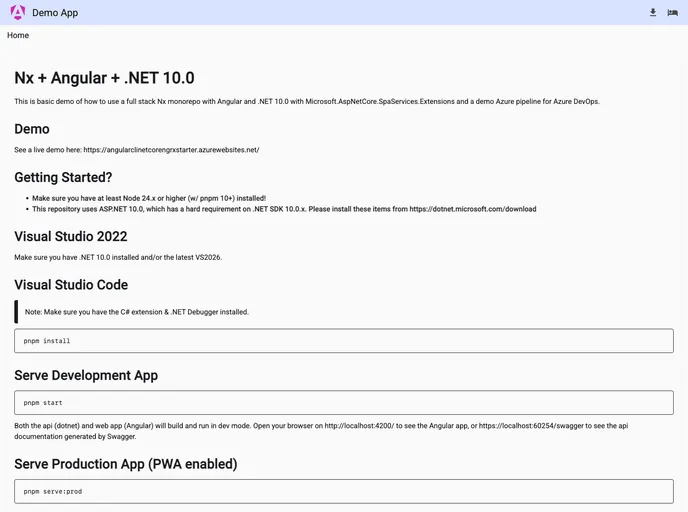Viewport: 688px width, 512px height.
Task: Click the Visual Studio Code heading
Action: tap(71, 285)
